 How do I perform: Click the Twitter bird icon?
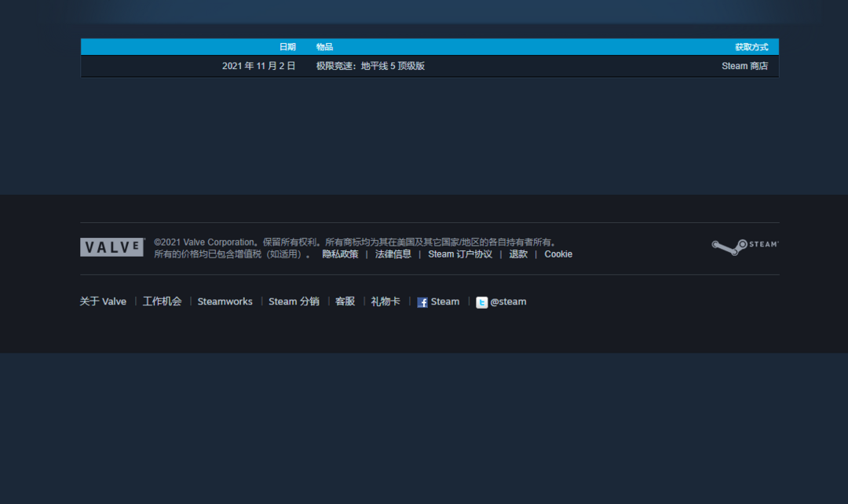[x=481, y=302]
